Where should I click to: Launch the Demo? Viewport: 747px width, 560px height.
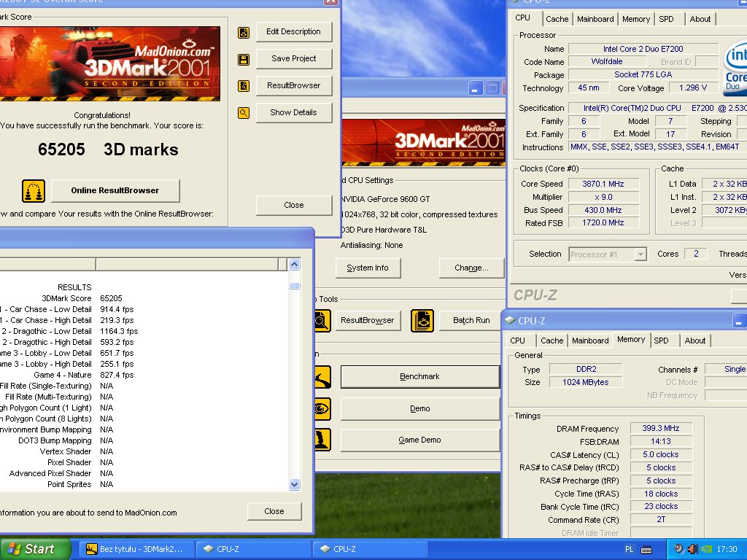[x=419, y=408]
